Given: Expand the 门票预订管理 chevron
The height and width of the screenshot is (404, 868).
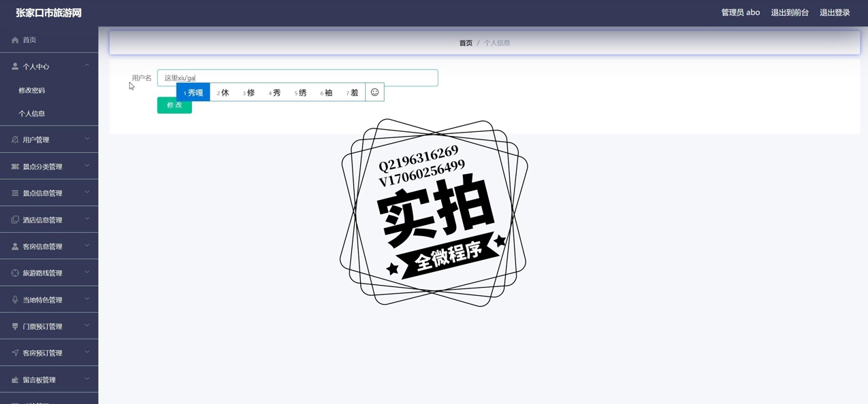Looking at the screenshot, I should click(87, 326).
